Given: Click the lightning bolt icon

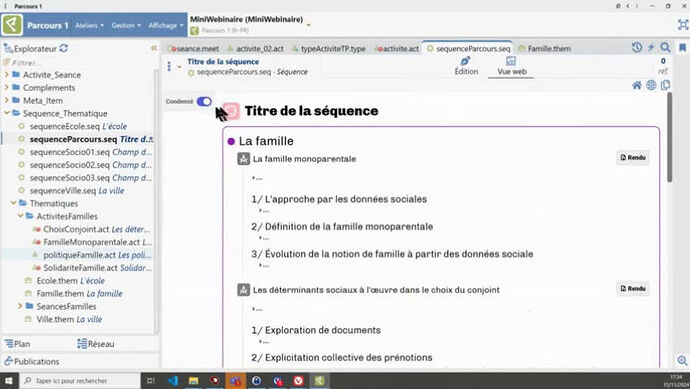Looking at the screenshot, I should click(651, 48).
